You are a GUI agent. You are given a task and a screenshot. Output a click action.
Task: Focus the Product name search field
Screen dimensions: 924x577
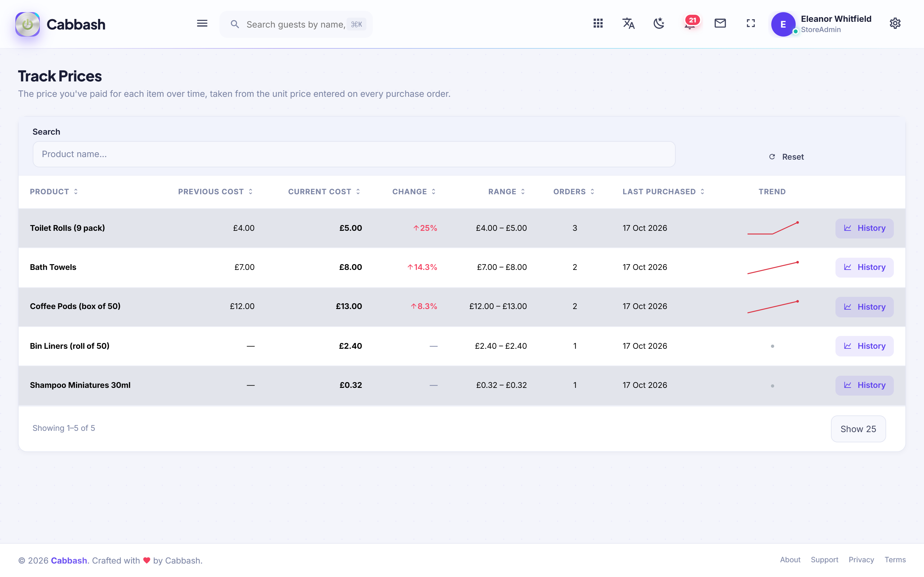pos(354,154)
